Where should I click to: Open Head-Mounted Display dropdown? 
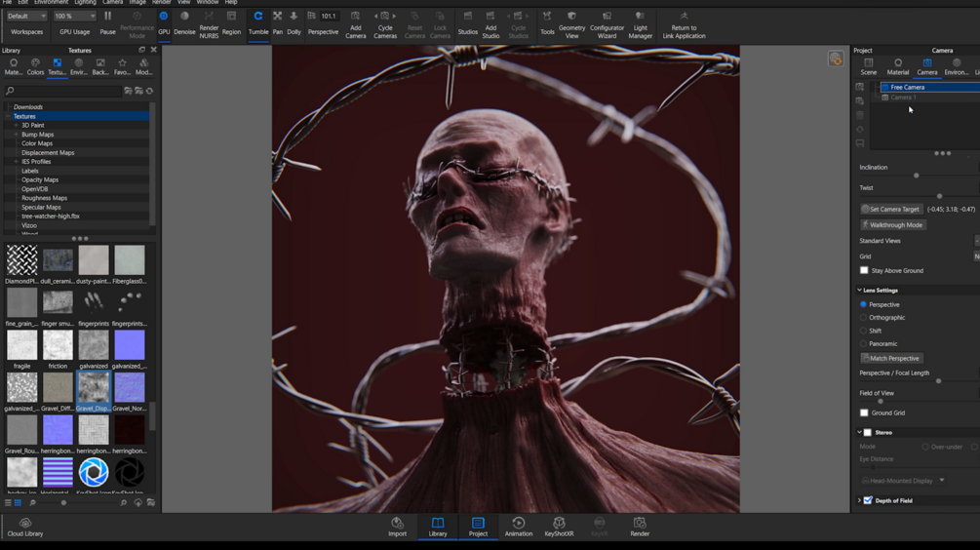(903, 481)
